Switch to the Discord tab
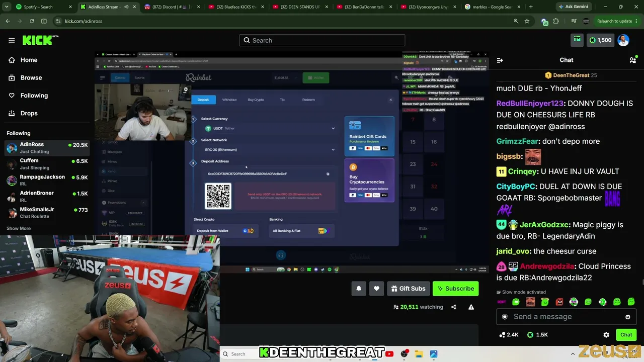Screen dimensions: 644x362 [x=171, y=7]
